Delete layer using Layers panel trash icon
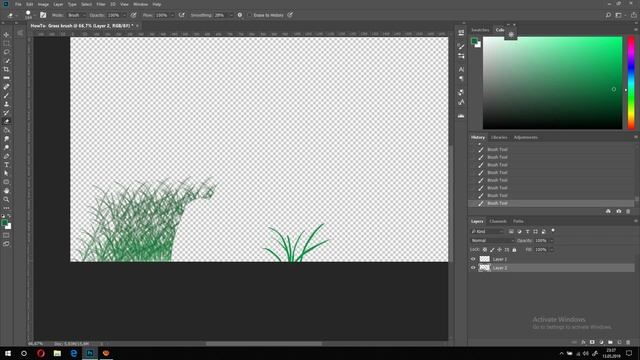The image size is (640, 360). click(628, 342)
